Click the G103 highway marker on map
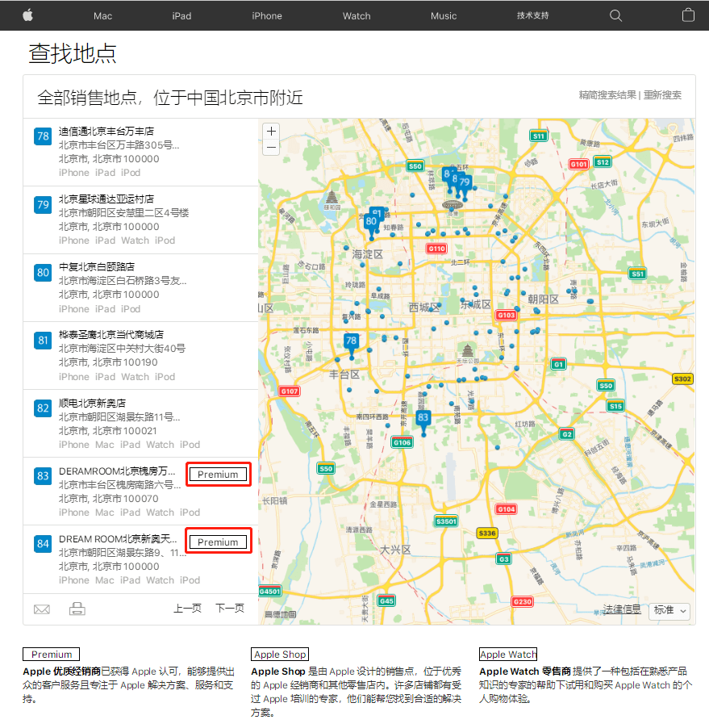 507,315
